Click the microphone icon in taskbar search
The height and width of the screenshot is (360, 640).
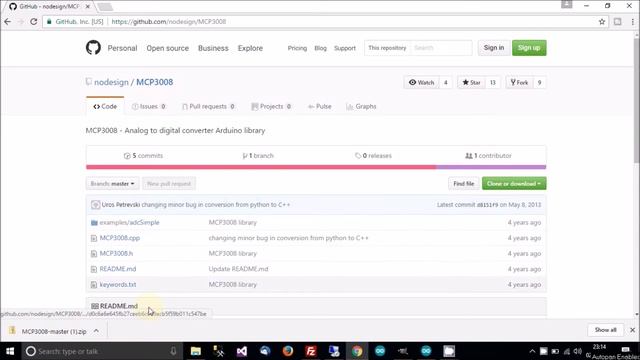tap(173, 351)
